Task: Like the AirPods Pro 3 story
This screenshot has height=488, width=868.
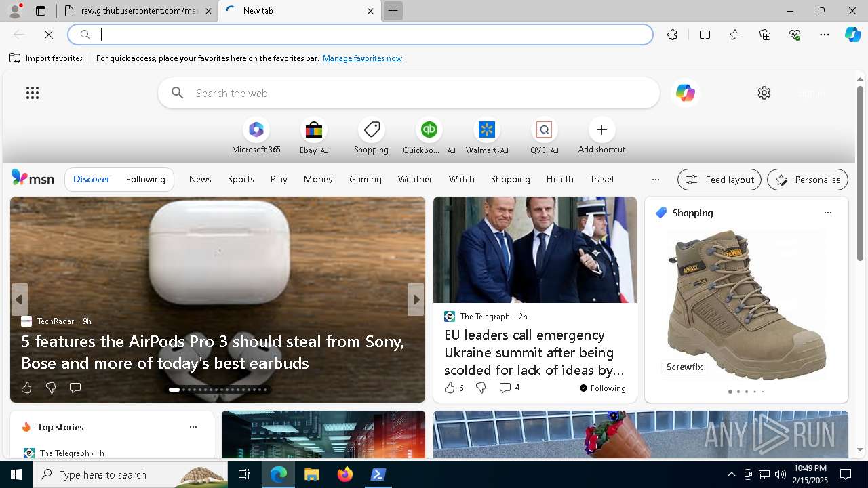Action: 26,388
